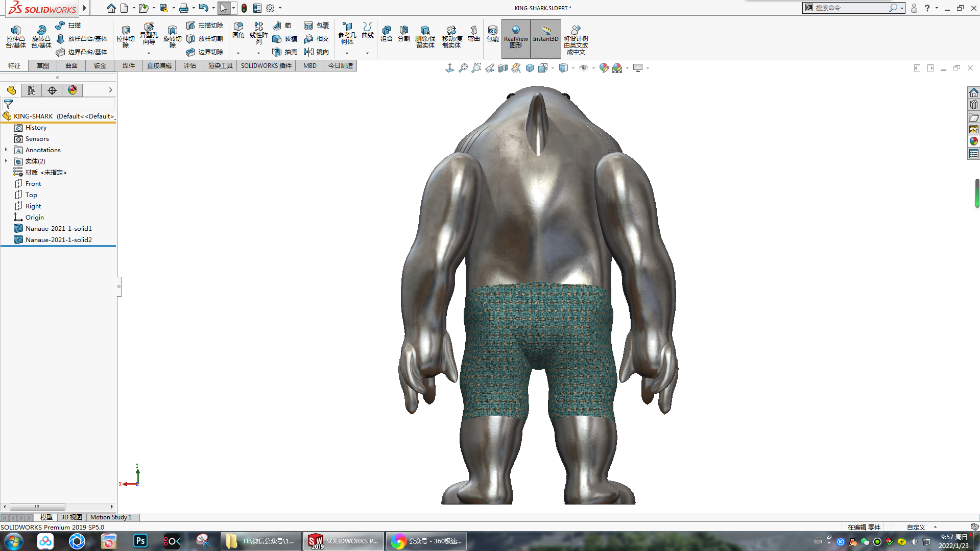980x551 pixels.
Task: Choose the 扫描 sweep feature
Action: pos(68,25)
